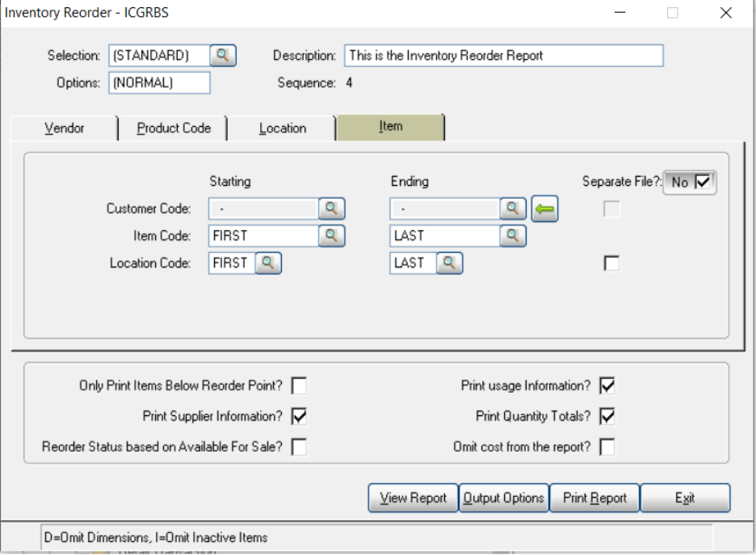Open lookup for Starting Customer Code
This screenshot has height=555, width=756.
(332, 208)
